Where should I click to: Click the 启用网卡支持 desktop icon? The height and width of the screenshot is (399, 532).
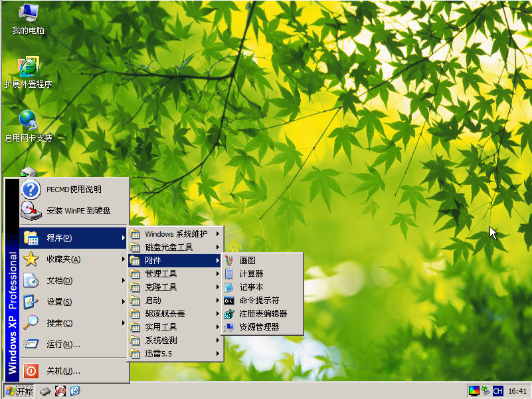point(28,126)
